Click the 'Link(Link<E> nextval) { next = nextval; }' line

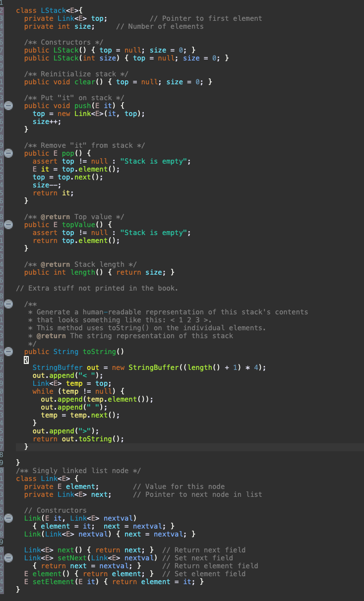[x=110, y=534]
